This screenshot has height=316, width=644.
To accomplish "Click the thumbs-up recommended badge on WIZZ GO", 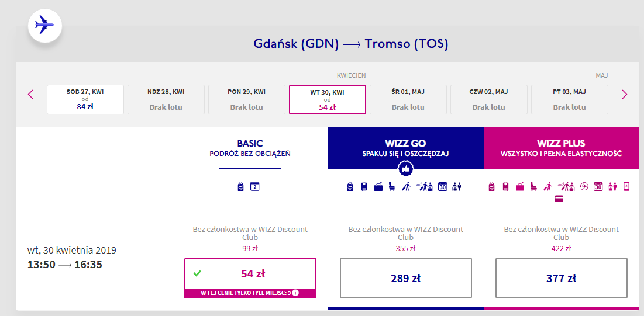I will [x=406, y=169].
